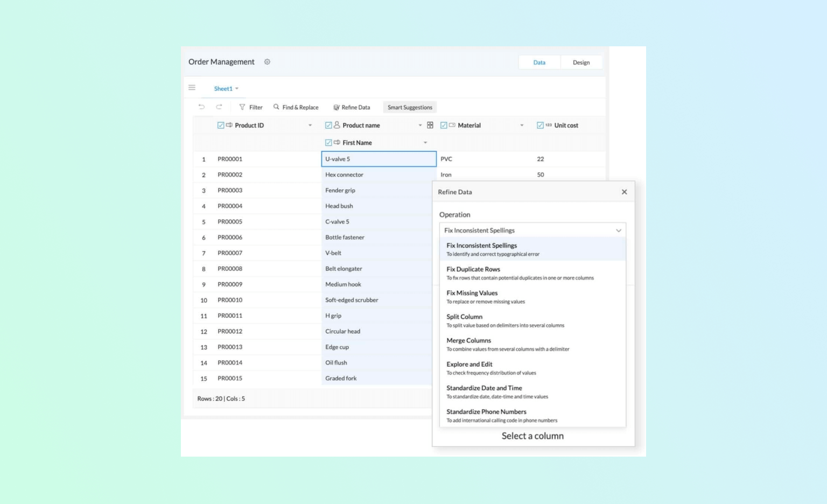Select the Belt elongater cell
Screen dimensions: 827x504
377,268
